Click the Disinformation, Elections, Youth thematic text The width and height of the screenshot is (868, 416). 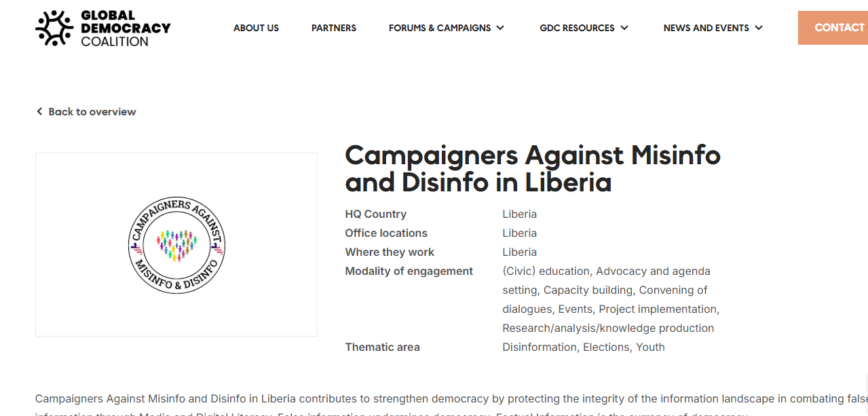click(583, 347)
